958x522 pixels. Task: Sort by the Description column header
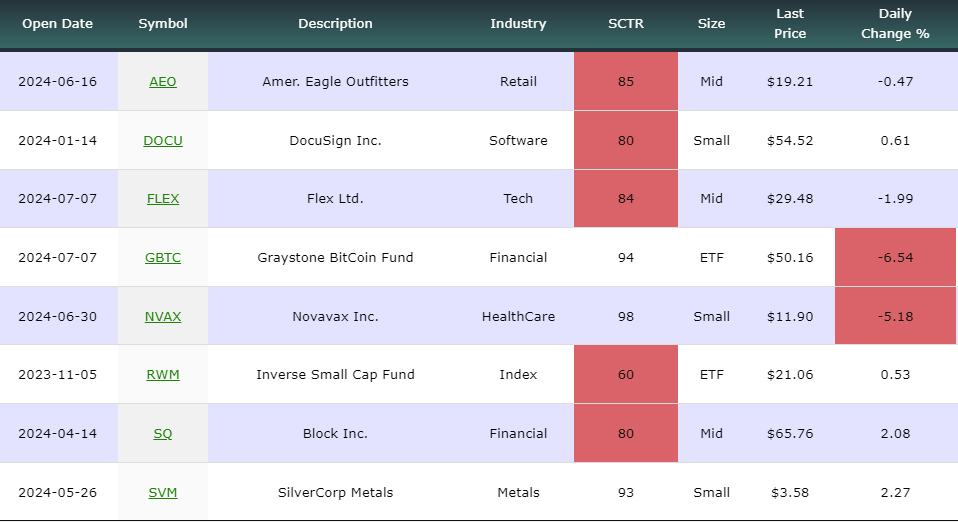click(x=335, y=23)
